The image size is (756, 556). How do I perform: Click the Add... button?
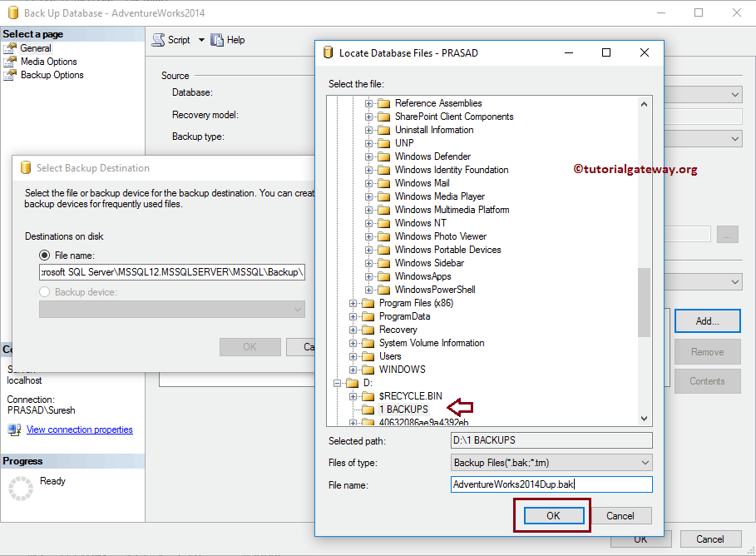click(707, 321)
